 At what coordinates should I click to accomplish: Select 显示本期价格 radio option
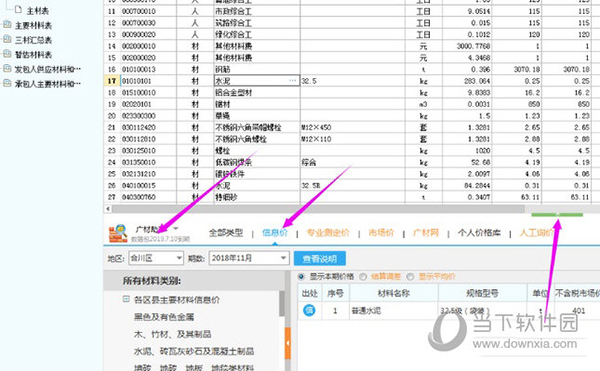pyautogui.click(x=301, y=277)
